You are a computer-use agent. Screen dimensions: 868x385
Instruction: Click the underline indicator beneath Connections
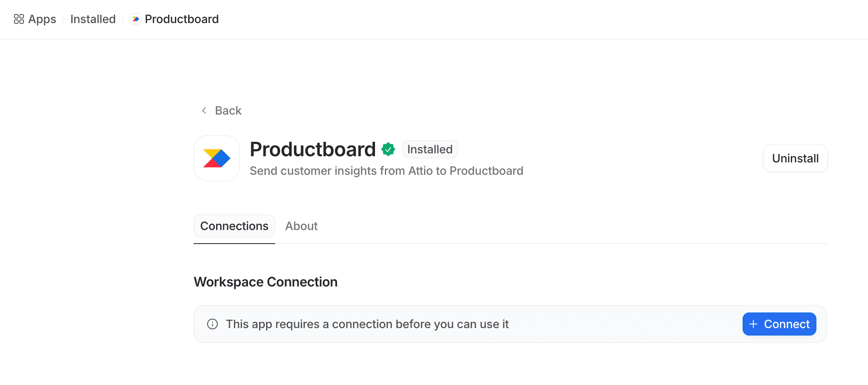click(x=234, y=244)
